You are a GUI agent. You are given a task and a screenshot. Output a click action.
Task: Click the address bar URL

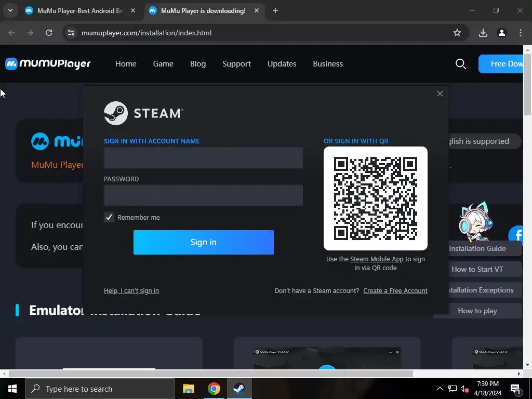147,33
